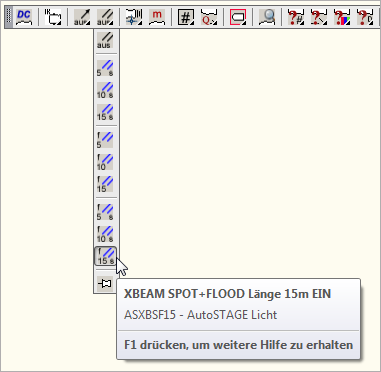The image size is (381, 372).
Task: Click the question mark 'D' query icon
Action: tap(365, 17)
